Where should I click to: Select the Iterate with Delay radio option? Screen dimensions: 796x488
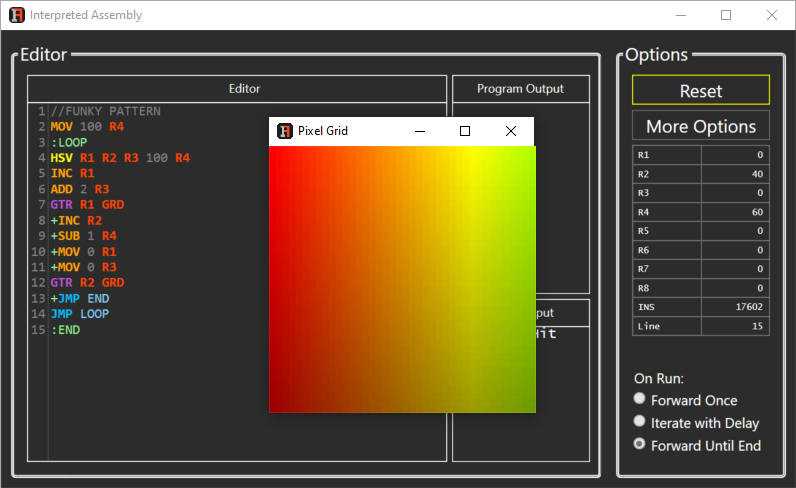(640, 421)
